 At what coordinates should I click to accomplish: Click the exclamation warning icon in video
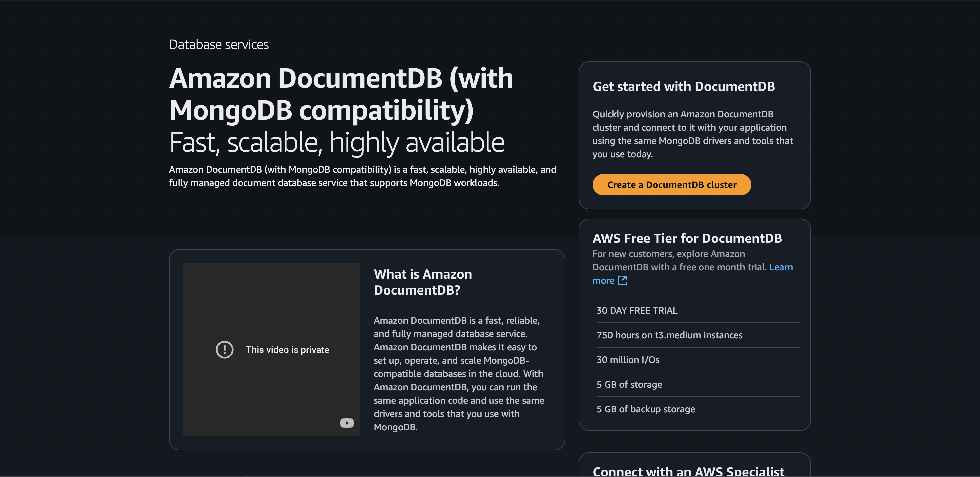point(224,350)
